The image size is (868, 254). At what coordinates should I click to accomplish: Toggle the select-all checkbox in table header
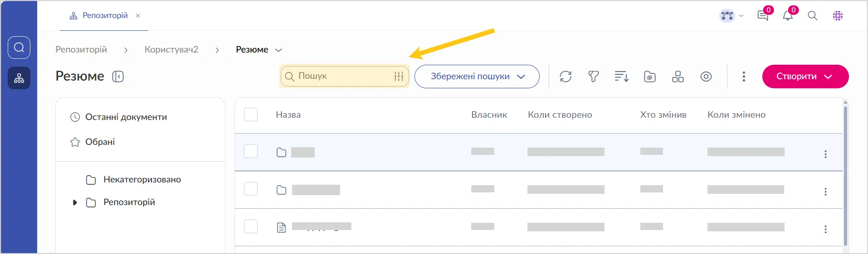pyautogui.click(x=251, y=115)
